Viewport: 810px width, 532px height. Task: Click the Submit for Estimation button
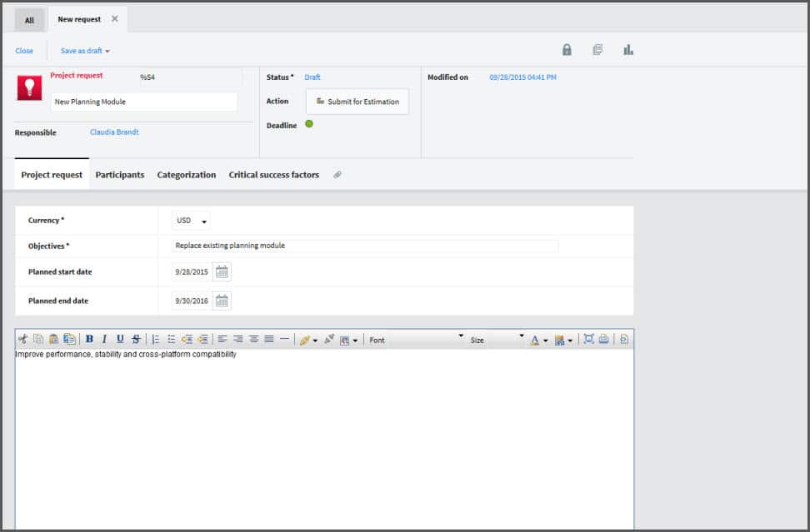[357, 102]
